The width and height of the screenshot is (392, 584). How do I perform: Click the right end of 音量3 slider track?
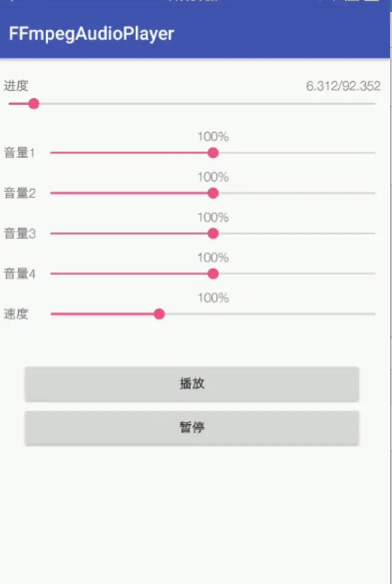374,233
